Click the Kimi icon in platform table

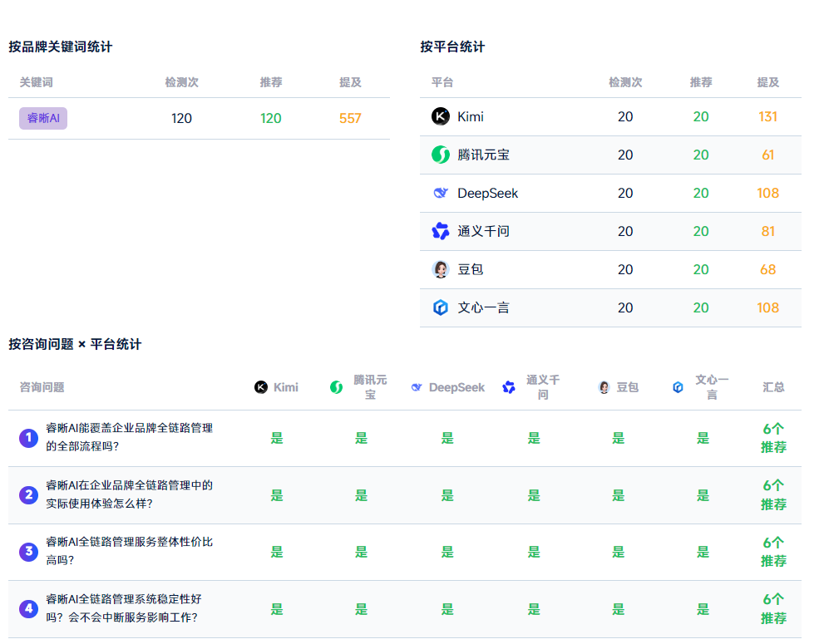pyautogui.click(x=441, y=116)
